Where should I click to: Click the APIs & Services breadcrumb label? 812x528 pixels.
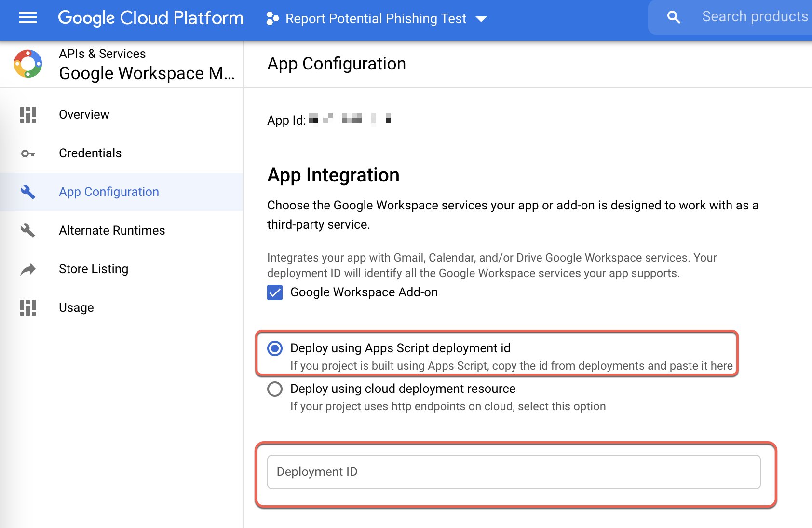click(102, 54)
